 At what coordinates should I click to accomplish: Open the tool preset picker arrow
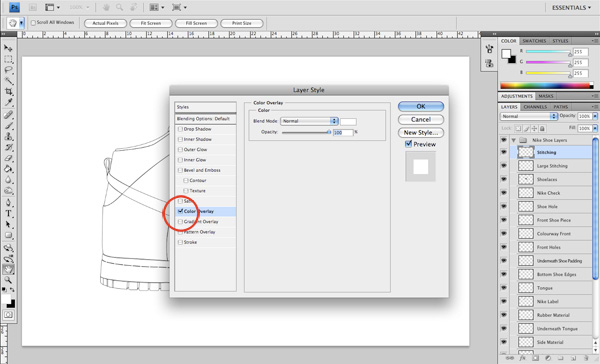[x=21, y=23]
